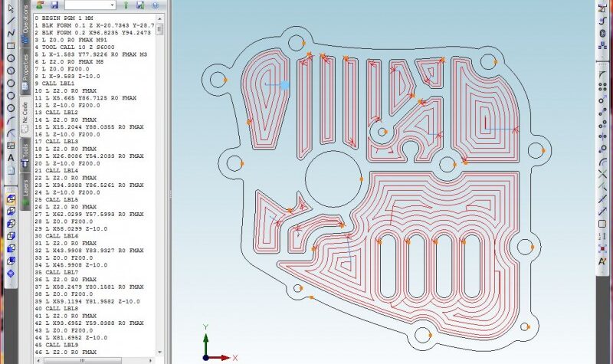Pick the straight line drawing tool
The height and width of the screenshot is (364, 613).
pyautogui.click(x=11, y=21)
